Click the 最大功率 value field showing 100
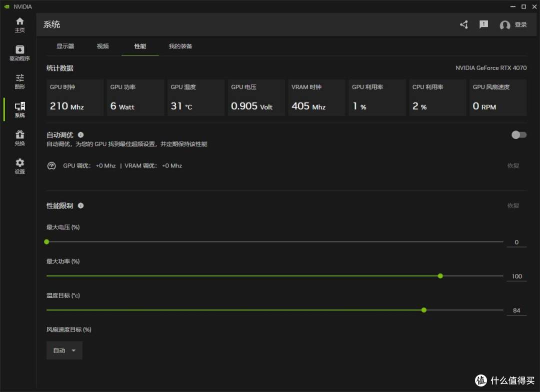Image resolution: width=540 pixels, height=392 pixels. (x=516, y=276)
